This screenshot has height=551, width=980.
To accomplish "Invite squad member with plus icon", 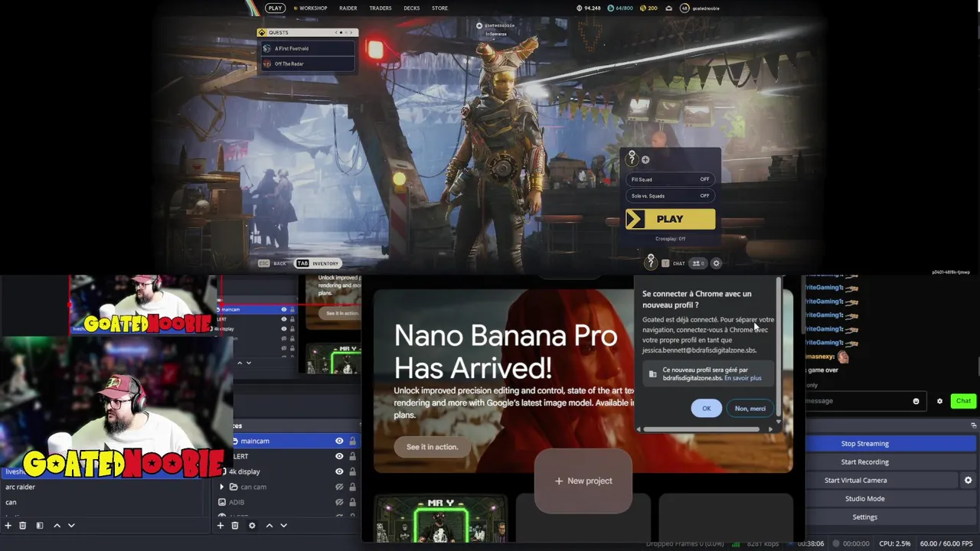I will (x=645, y=160).
